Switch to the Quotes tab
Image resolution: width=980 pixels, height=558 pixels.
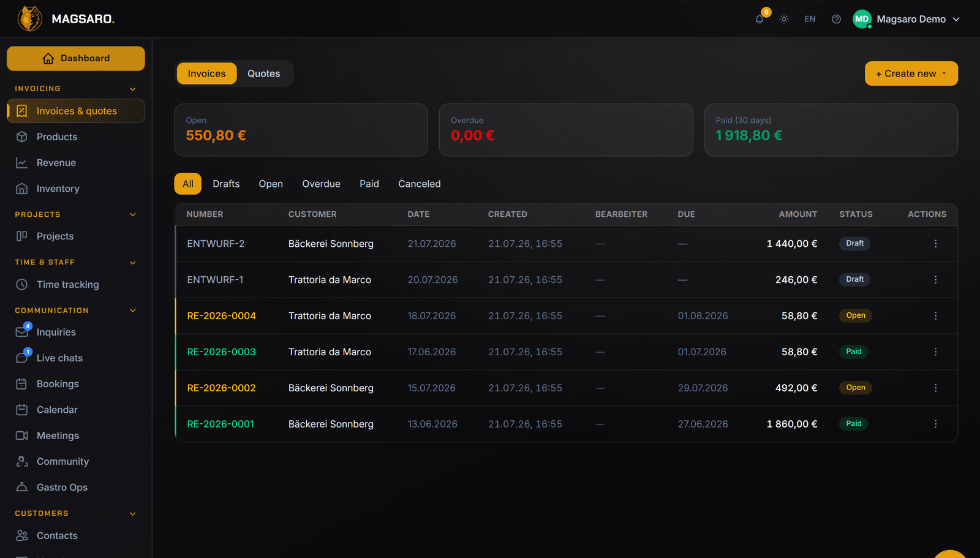point(264,74)
